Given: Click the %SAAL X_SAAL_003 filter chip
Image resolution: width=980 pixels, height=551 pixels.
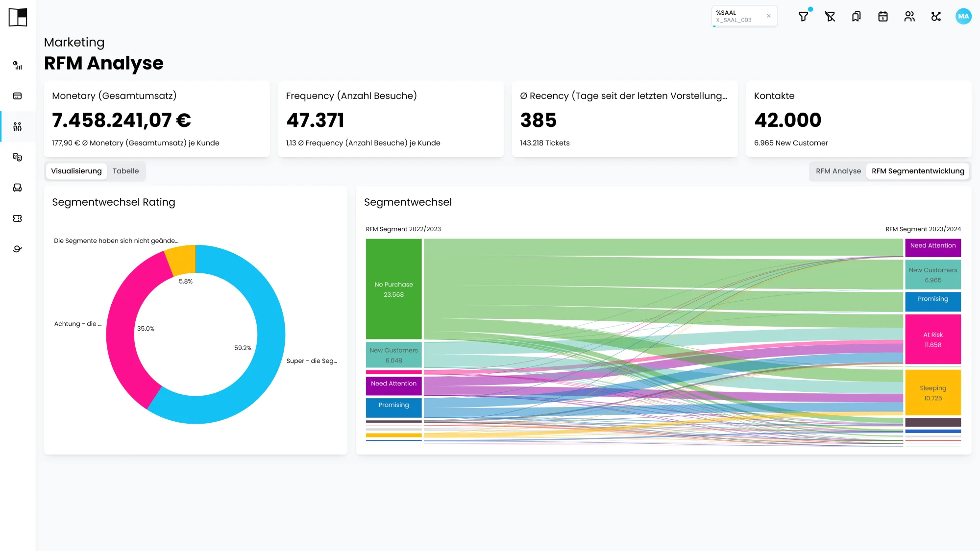Looking at the screenshot, I should click(x=744, y=16).
